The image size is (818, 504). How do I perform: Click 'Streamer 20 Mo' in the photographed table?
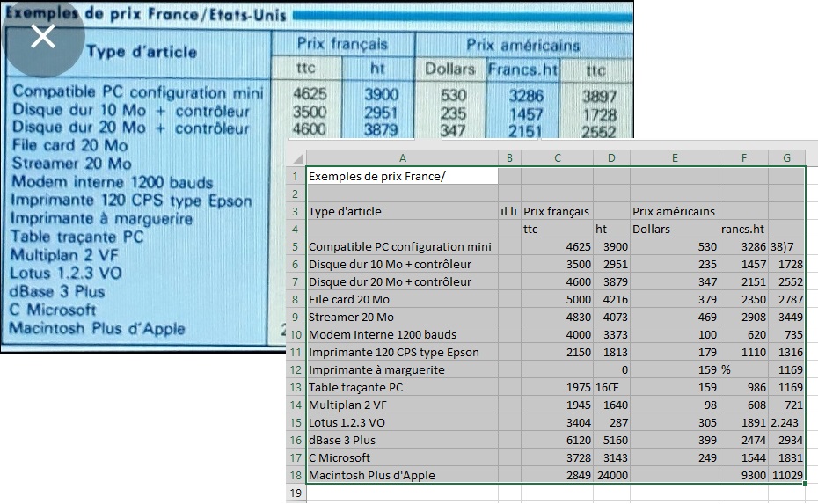pyautogui.click(x=72, y=164)
